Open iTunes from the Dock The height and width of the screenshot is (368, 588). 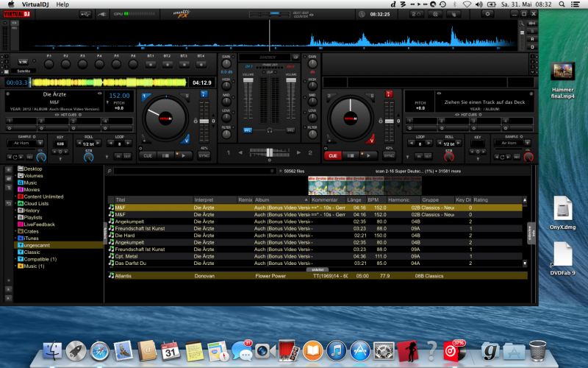pyautogui.click(x=336, y=351)
